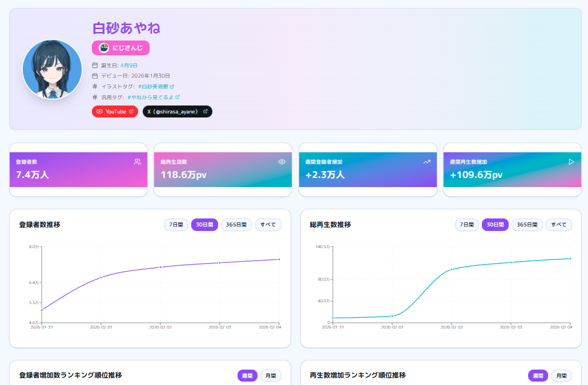Click the subscribers icon on the 登録者数 card
The width and height of the screenshot is (588, 385).
(x=137, y=162)
